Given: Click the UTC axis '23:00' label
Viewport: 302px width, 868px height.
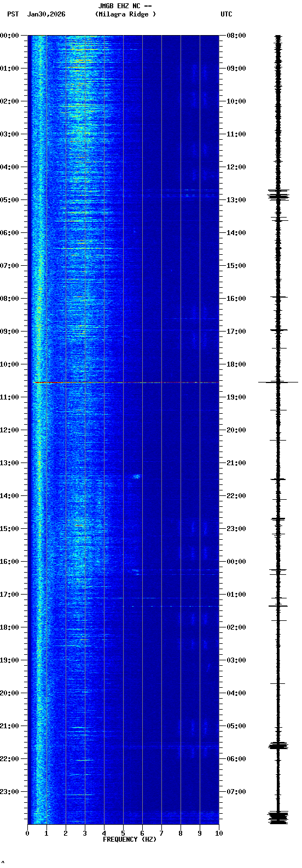Looking at the screenshot, I should click(236, 529).
